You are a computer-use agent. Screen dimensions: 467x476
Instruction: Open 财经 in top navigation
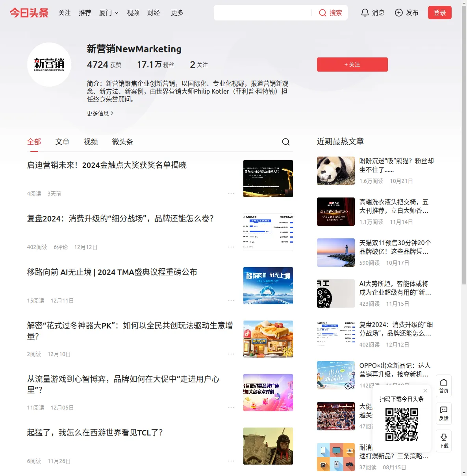(154, 13)
